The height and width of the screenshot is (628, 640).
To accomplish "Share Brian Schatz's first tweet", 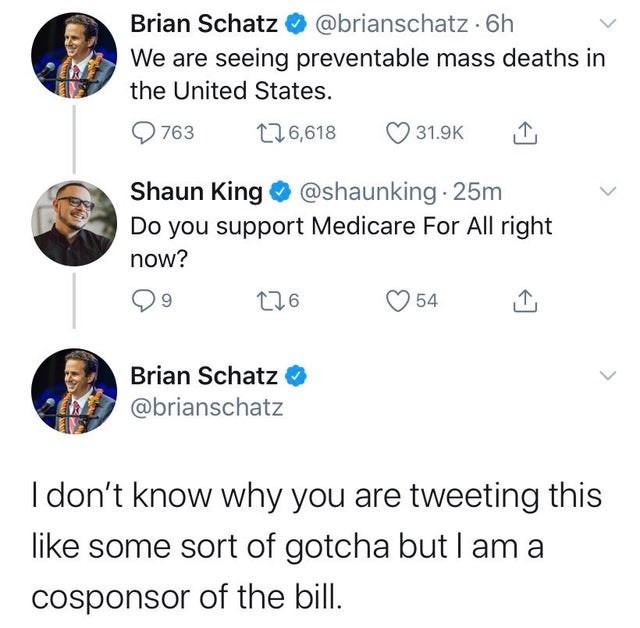I will point(526,132).
